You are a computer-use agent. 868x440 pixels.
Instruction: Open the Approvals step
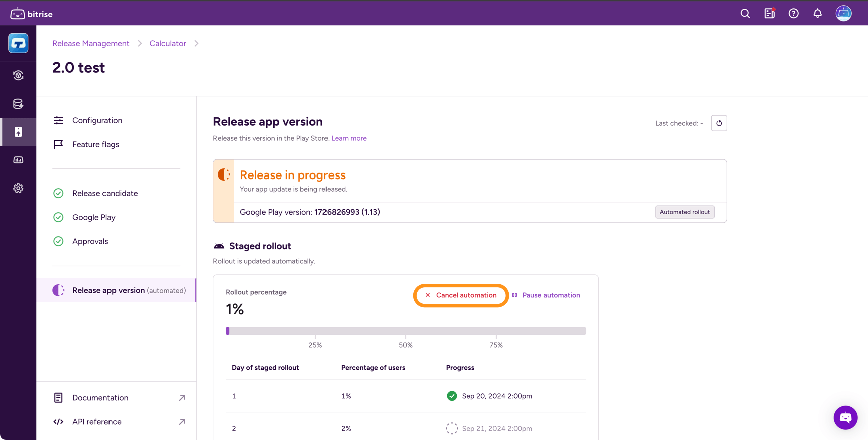[x=90, y=241]
